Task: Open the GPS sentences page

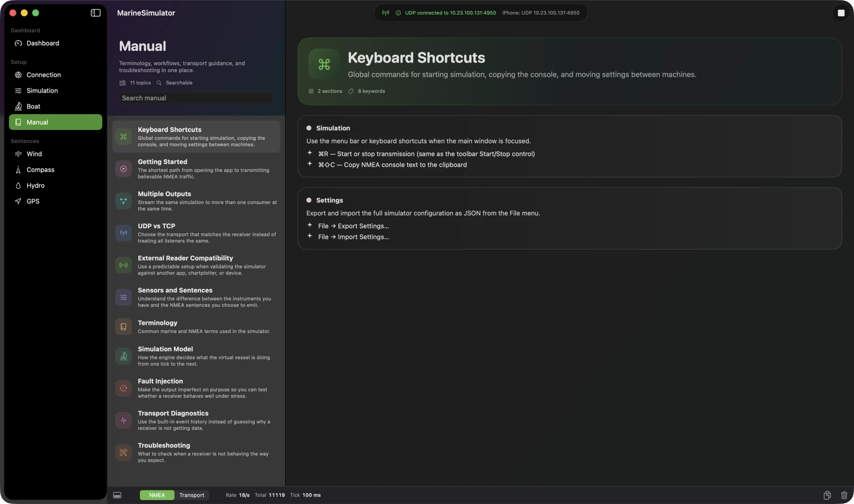Action: point(56,202)
